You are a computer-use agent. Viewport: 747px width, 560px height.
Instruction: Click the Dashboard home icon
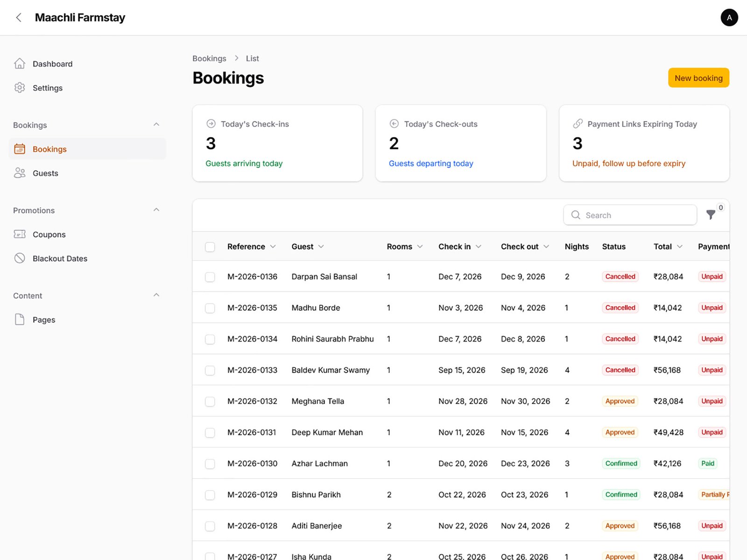20,64
